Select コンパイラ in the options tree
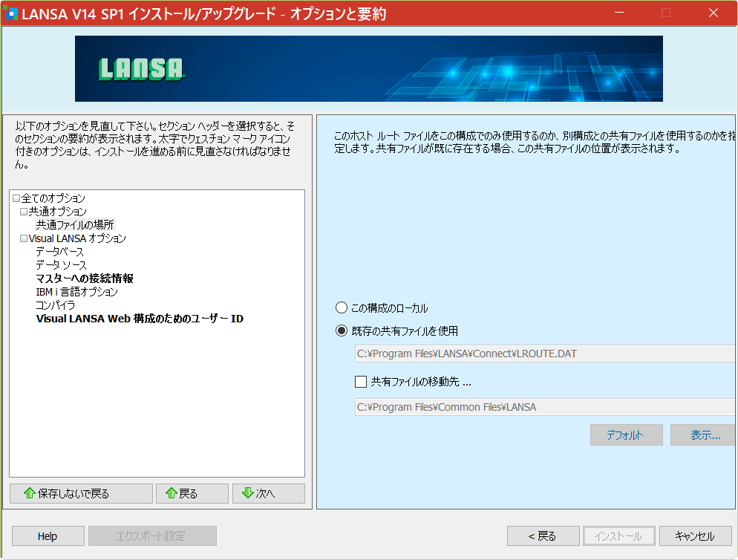 56,305
